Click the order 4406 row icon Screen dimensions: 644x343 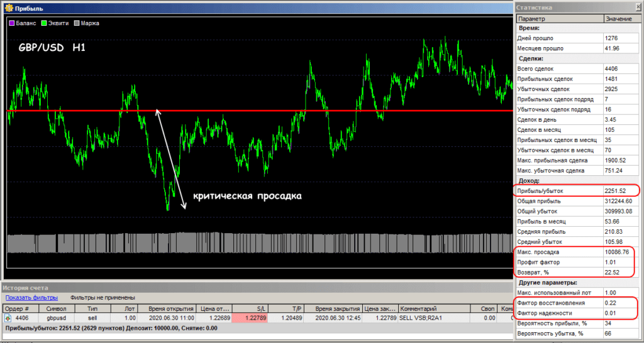[8, 318]
